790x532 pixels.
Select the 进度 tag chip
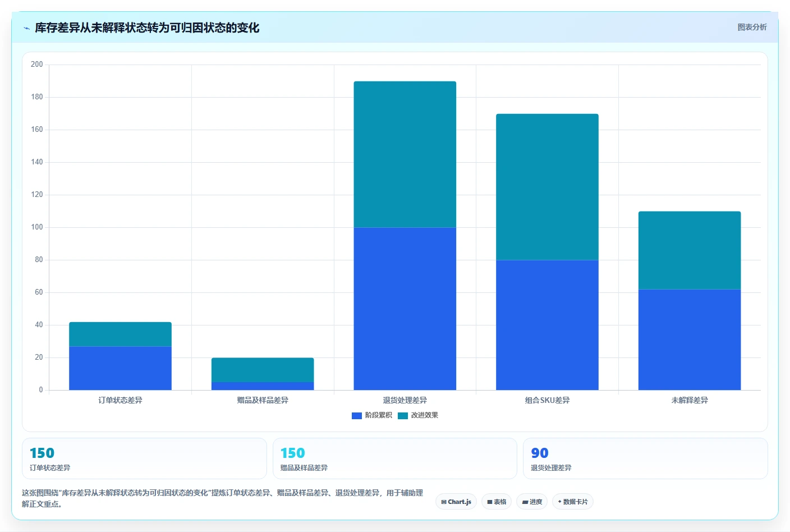coord(532,502)
